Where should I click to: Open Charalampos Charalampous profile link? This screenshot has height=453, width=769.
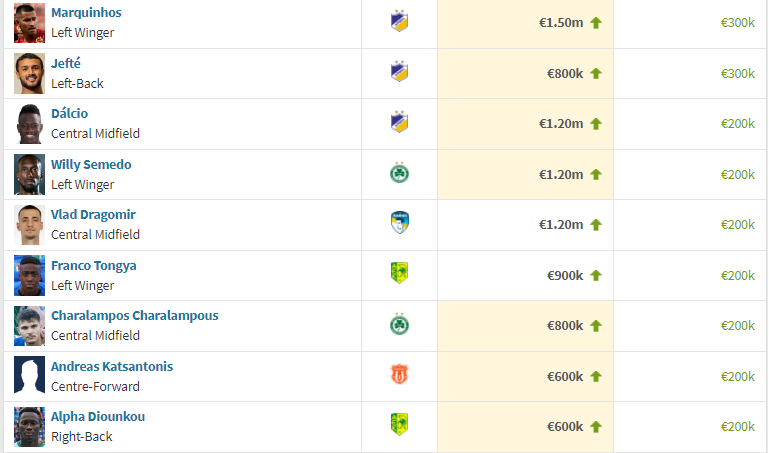[x=135, y=315]
